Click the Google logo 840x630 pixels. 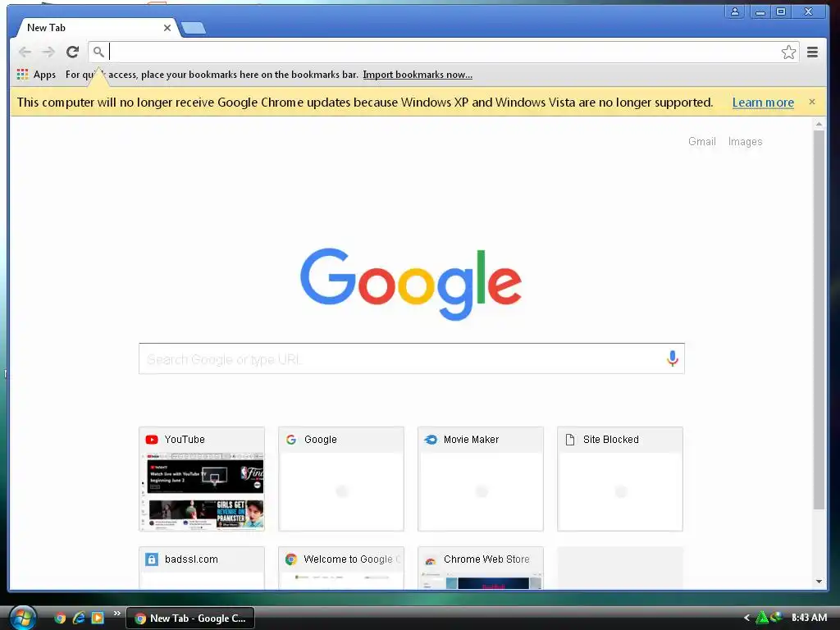411,283
